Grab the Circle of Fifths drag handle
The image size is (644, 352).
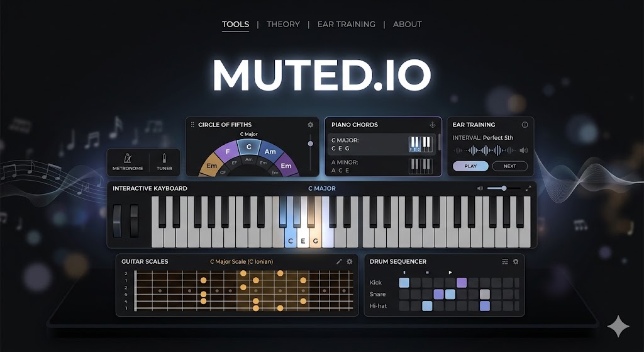click(x=192, y=125)
